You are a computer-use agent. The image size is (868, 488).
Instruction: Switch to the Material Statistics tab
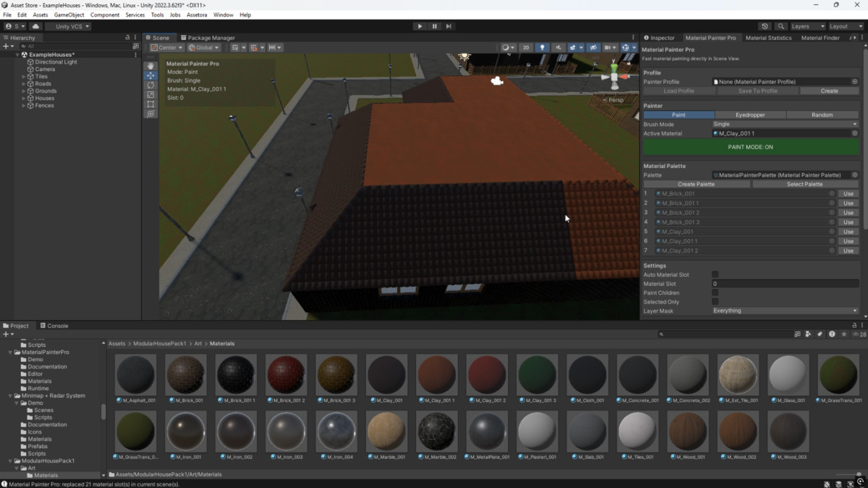pos(768,38)
